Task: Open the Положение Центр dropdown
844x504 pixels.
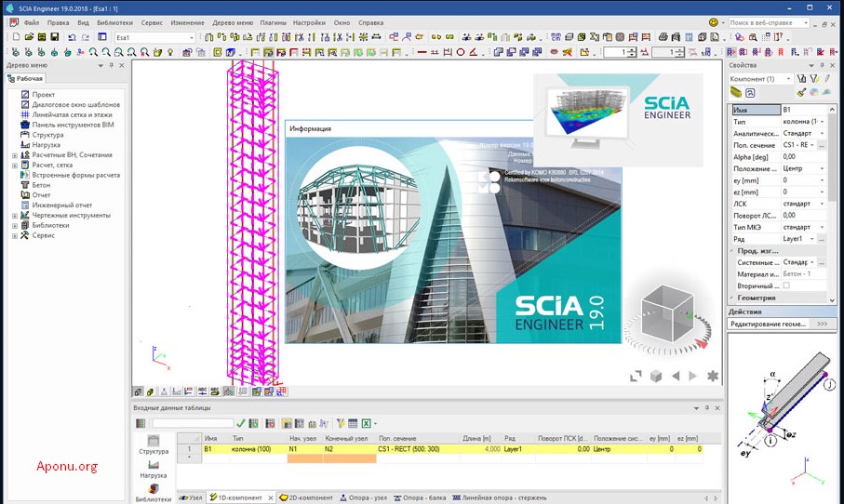Action: 822,168
